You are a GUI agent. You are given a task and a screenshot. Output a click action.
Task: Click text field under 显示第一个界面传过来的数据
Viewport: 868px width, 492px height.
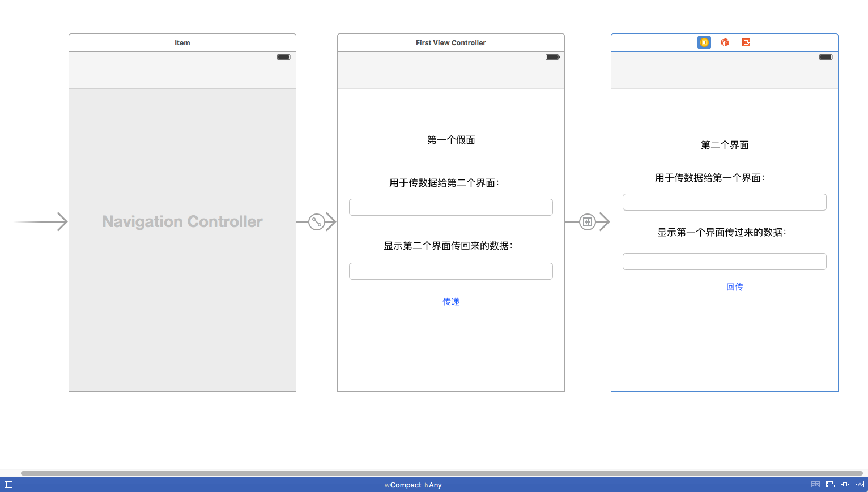pyautogui.click(x=725, y=262)
